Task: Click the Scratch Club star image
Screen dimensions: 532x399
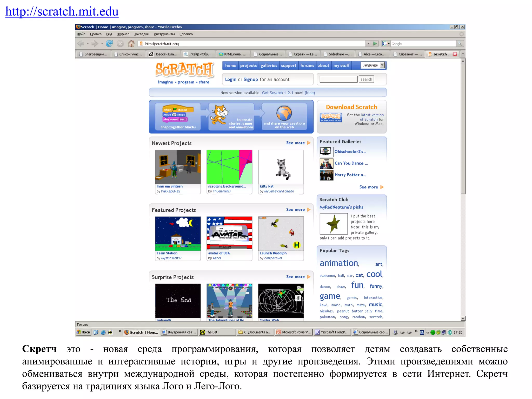Action: [x=334, y=224]
